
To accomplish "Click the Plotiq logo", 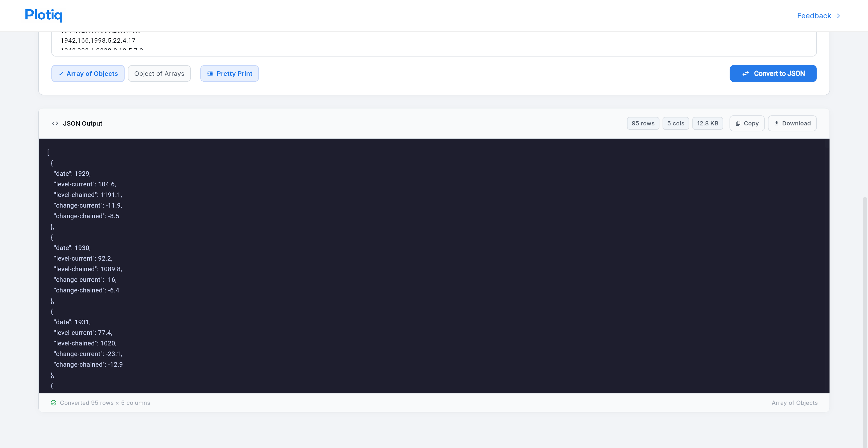I will (x=43, y=15).
